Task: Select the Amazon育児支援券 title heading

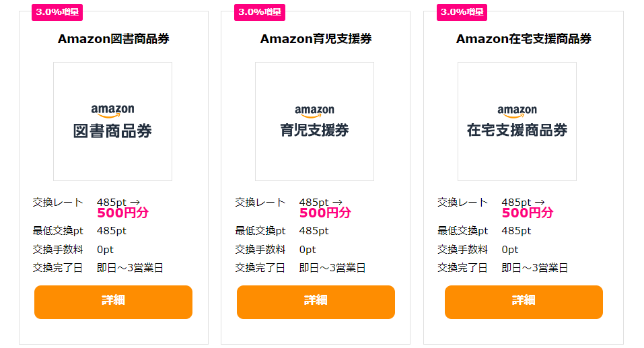Action: coord(316,38)
